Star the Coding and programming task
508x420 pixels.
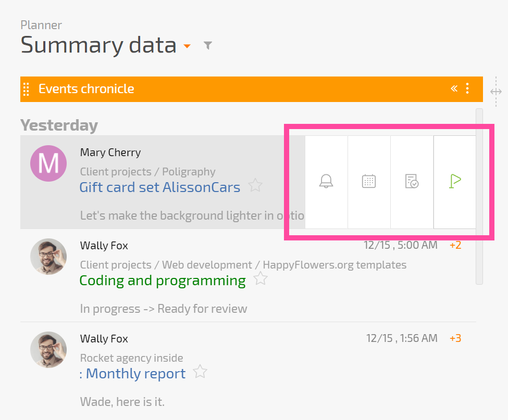point(261,278)
